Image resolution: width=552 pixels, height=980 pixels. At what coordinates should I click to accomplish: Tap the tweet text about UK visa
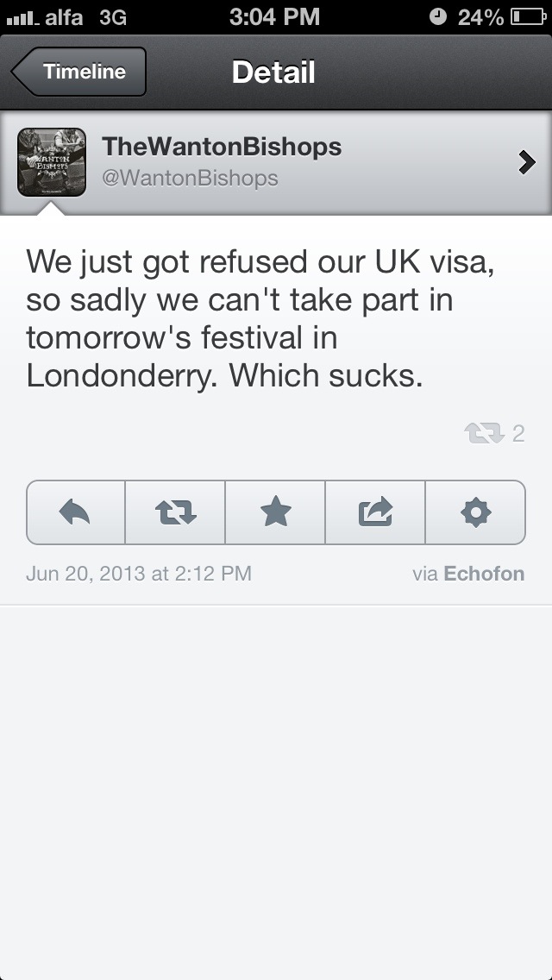tap(259, 319)
